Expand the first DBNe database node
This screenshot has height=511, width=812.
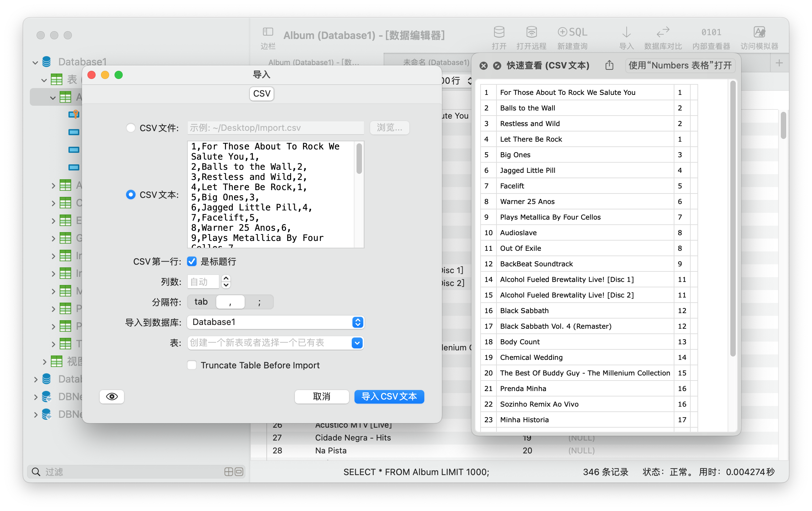coord(36,397)
